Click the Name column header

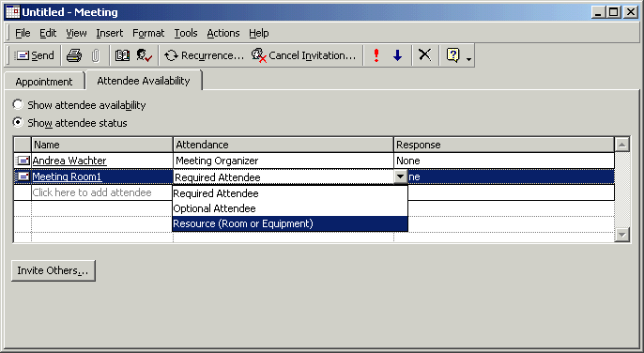click(x=101, y=145)
